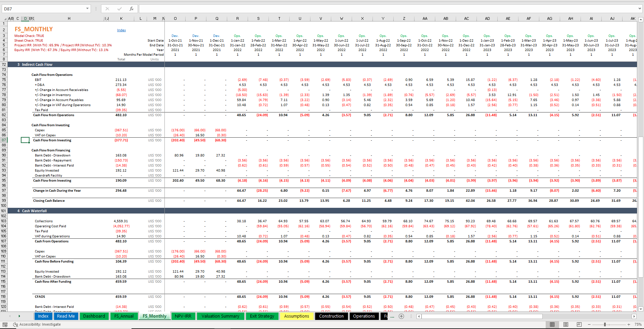Select row 87 header

[4, 140]
